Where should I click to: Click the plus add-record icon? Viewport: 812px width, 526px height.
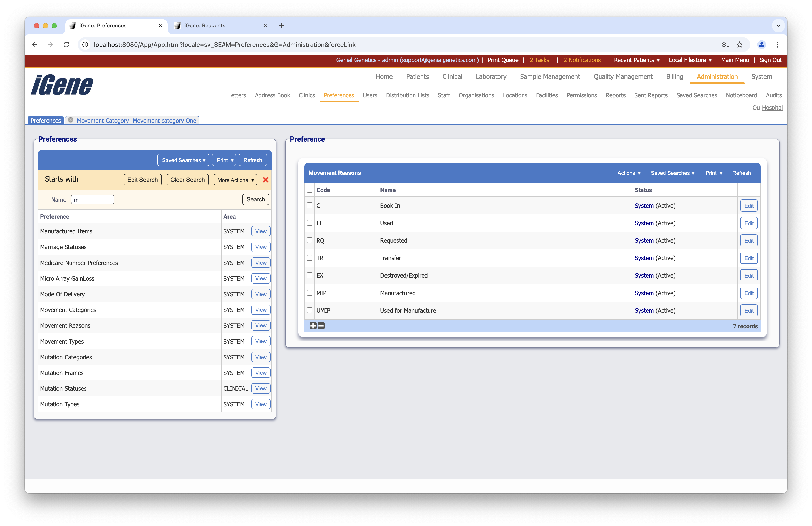coord(313,326)
